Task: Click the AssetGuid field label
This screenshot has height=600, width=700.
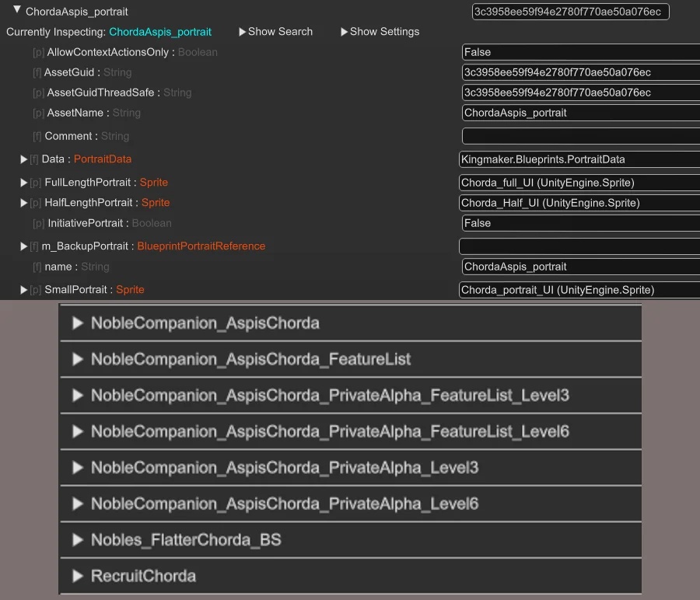Action: [69, 72]
